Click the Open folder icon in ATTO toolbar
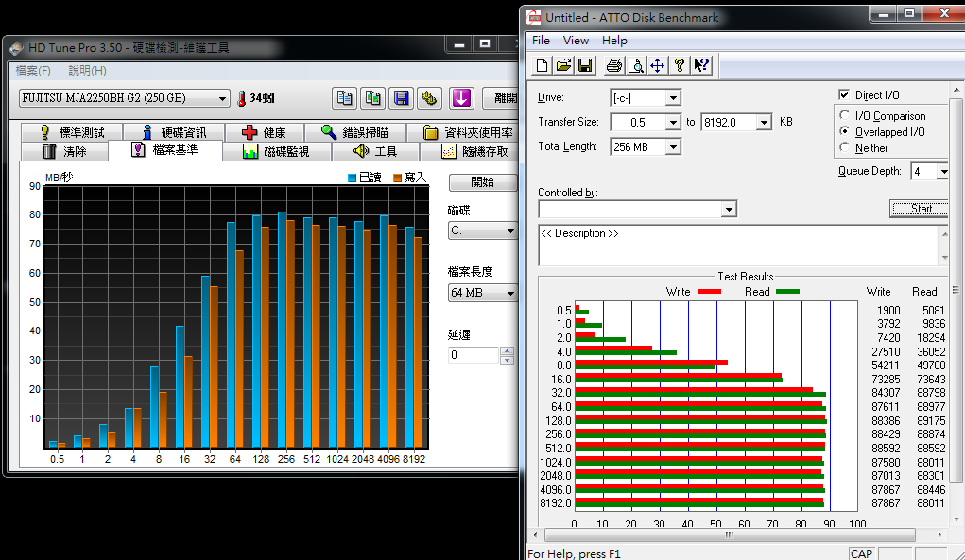 [x=563, y=65]
